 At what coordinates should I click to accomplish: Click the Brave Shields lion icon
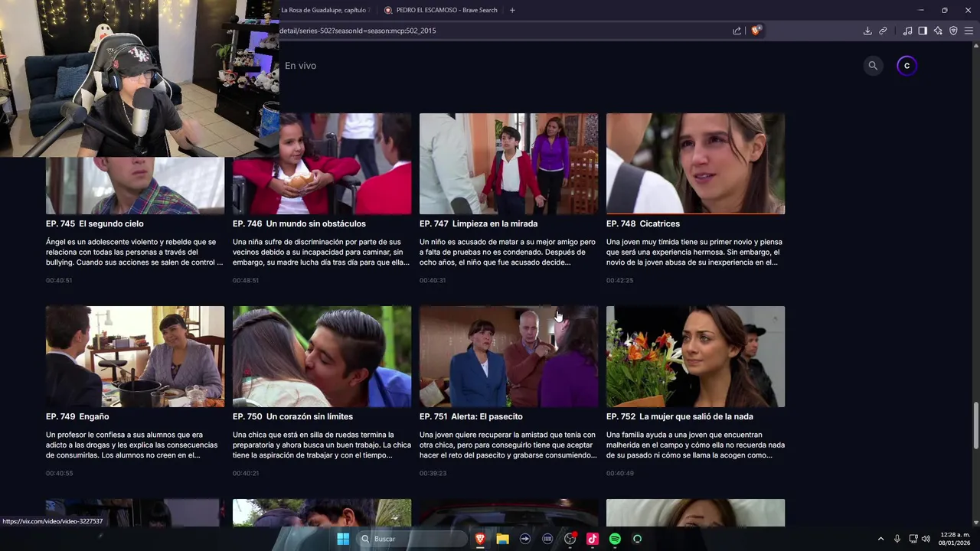[x=756, y=31]
